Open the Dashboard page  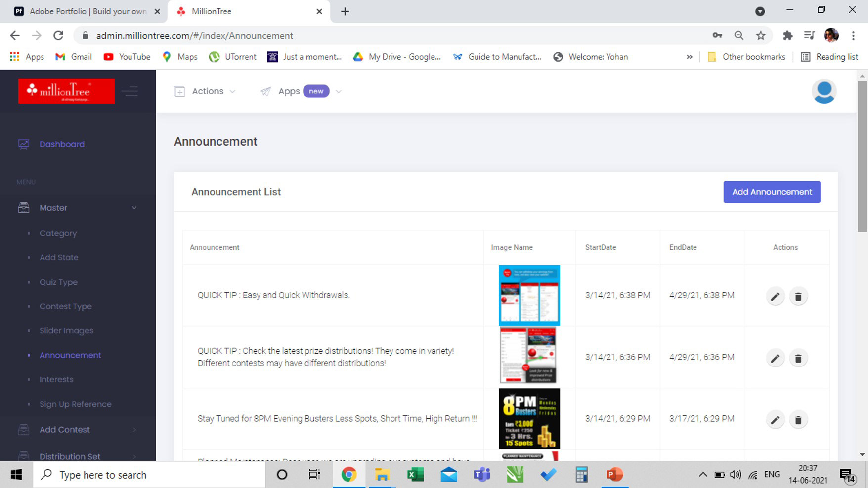point(62,144)
